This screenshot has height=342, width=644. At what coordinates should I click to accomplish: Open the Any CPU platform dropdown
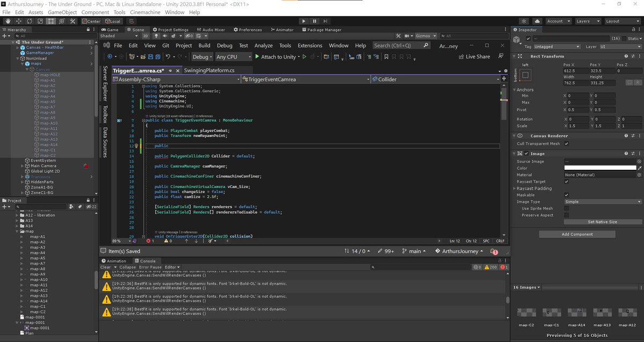coord(233,57)
